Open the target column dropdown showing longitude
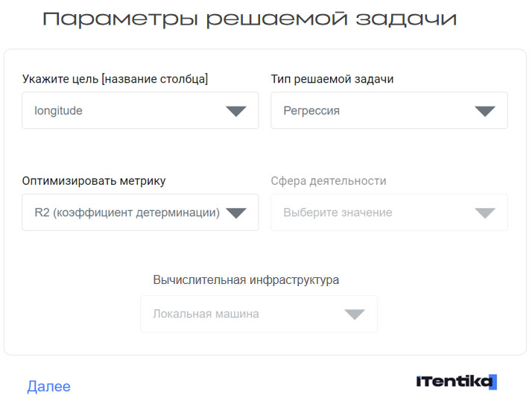Screen dimensions: 532x398 [x=127, y=111]
